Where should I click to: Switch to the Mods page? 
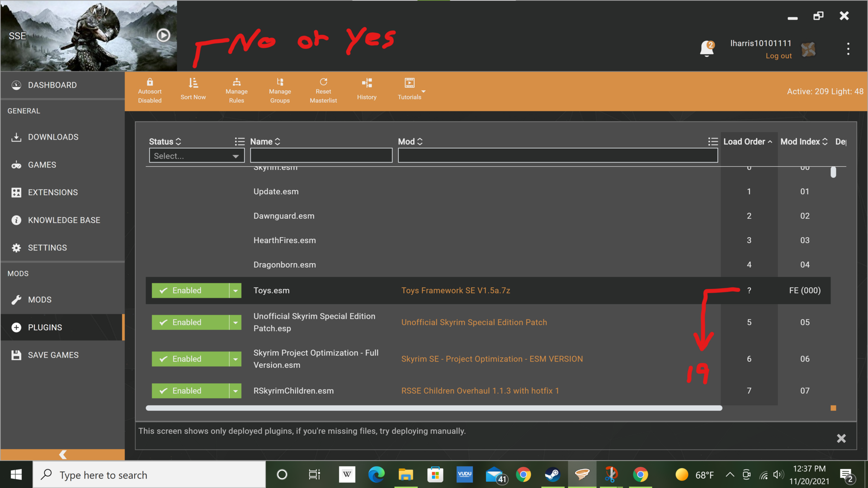coord(62,300)
